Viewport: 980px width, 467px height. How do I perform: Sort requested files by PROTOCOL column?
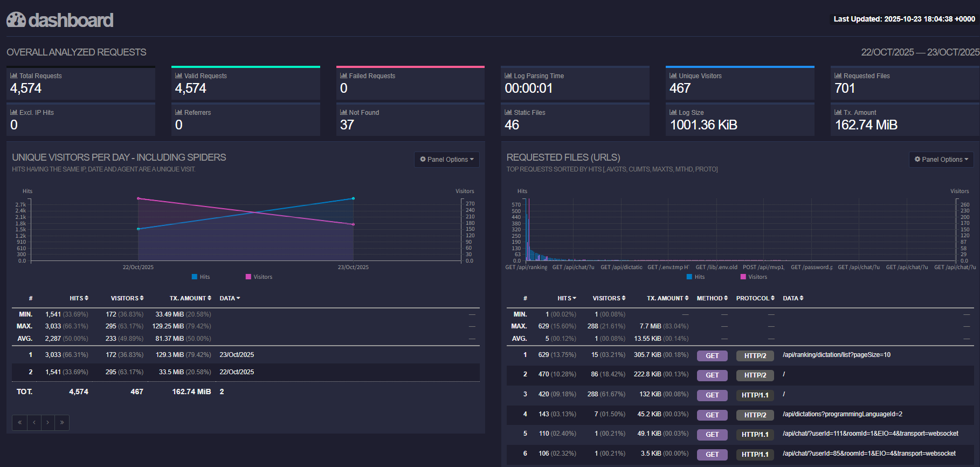point(755,298)
